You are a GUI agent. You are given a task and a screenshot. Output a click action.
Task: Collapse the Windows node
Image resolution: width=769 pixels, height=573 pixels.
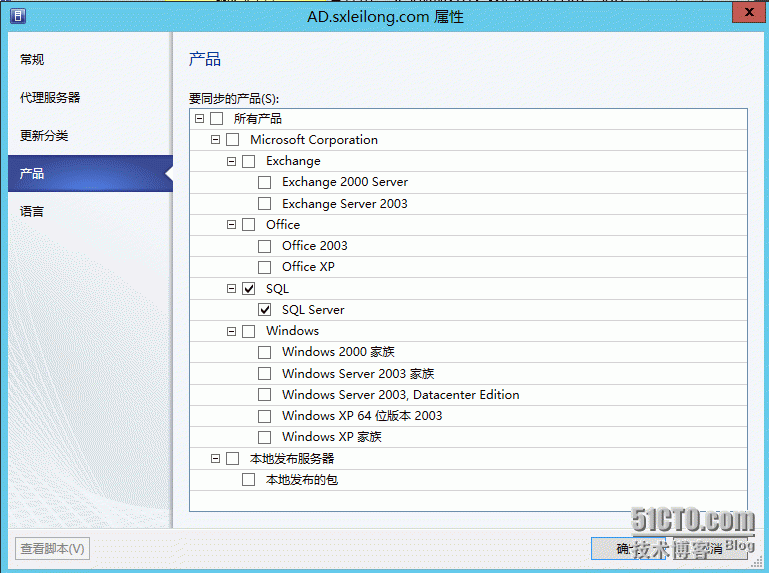tap(231, 332)
